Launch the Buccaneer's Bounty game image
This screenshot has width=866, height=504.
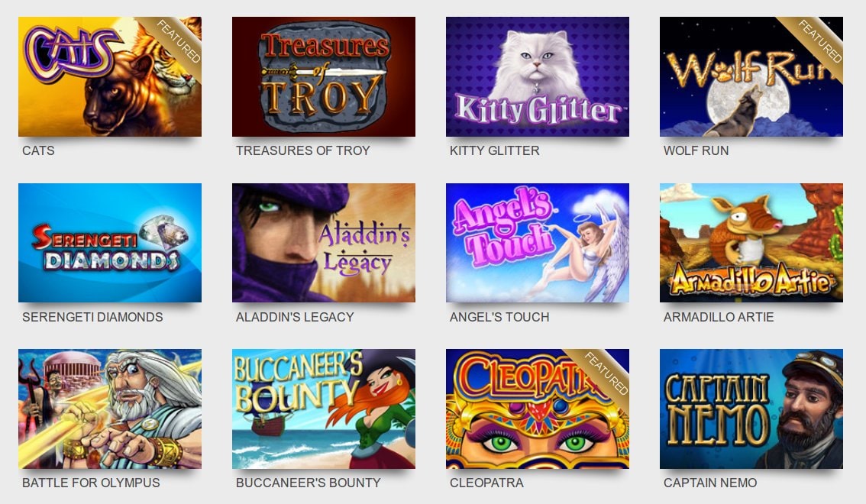324,409
